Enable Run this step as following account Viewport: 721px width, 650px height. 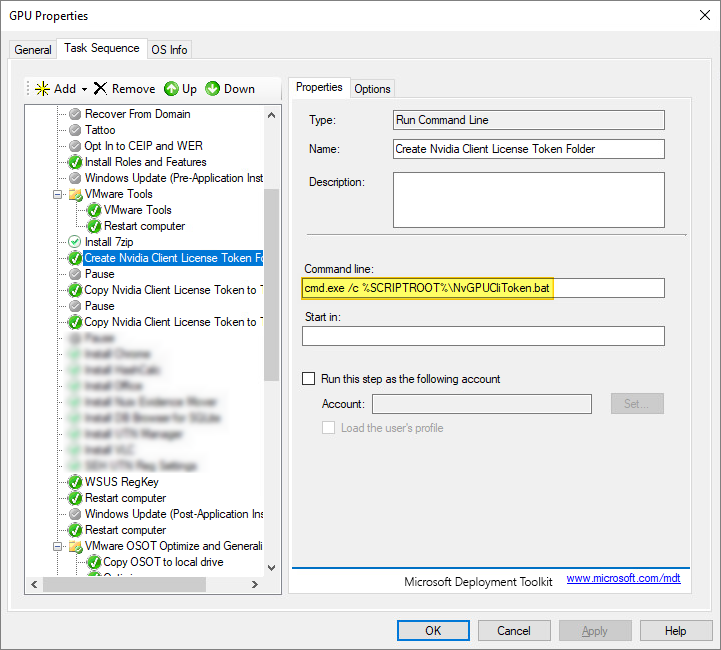click(x=309, y=379)
